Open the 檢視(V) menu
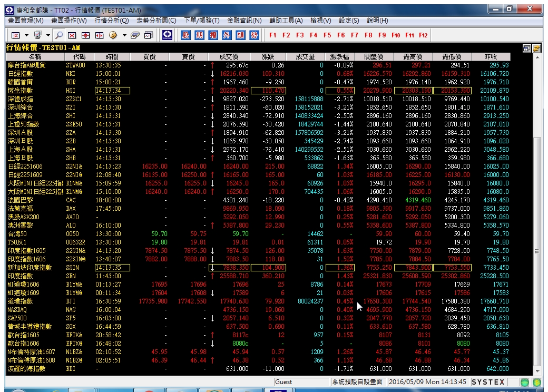Viewport: 548px width, 392px height. pyautogui.click(x=321, y=21)
